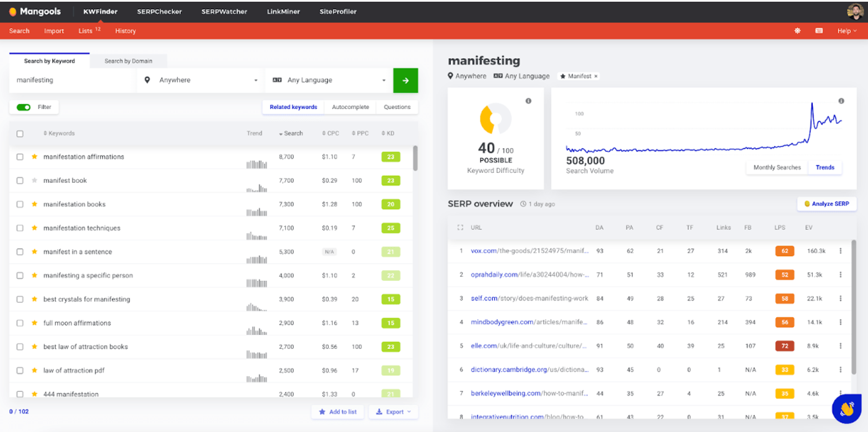Click the user avatar in top bar

click(x=855, y=12)
